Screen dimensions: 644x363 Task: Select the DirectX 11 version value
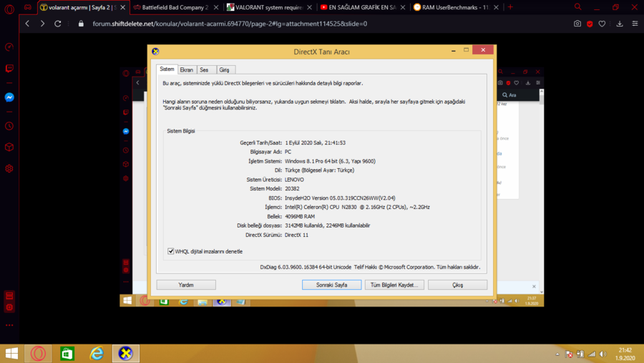[296, 235]
